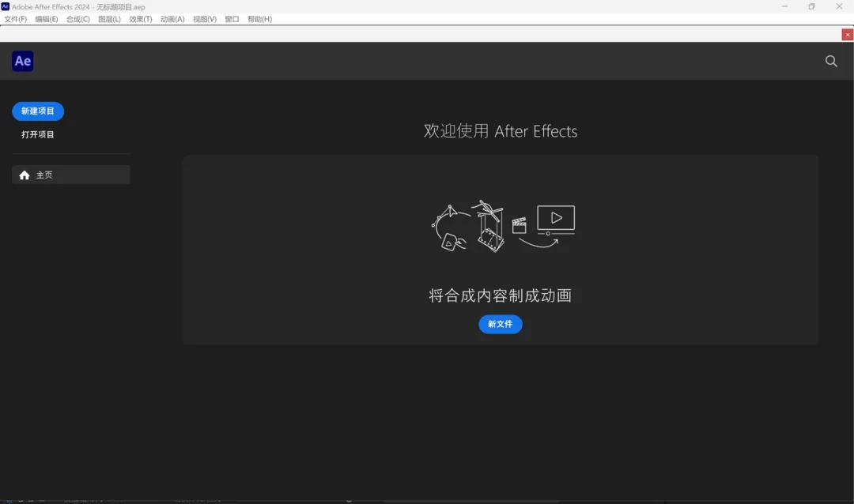This screenshot has width=854, height=504.
Task: Open the 视图(V) menu
Action: (x=204, y=19)
